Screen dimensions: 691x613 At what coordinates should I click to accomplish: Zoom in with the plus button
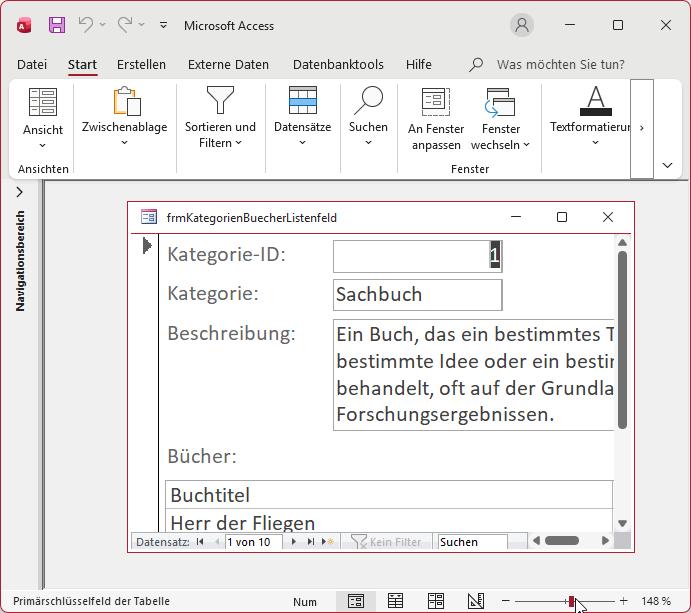pos(623,601)
